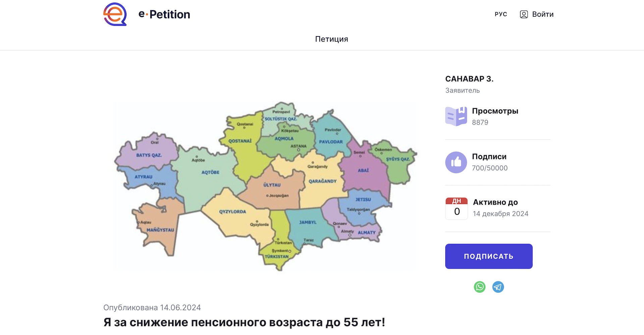Click the views count 8879

[x=480, y=122]
